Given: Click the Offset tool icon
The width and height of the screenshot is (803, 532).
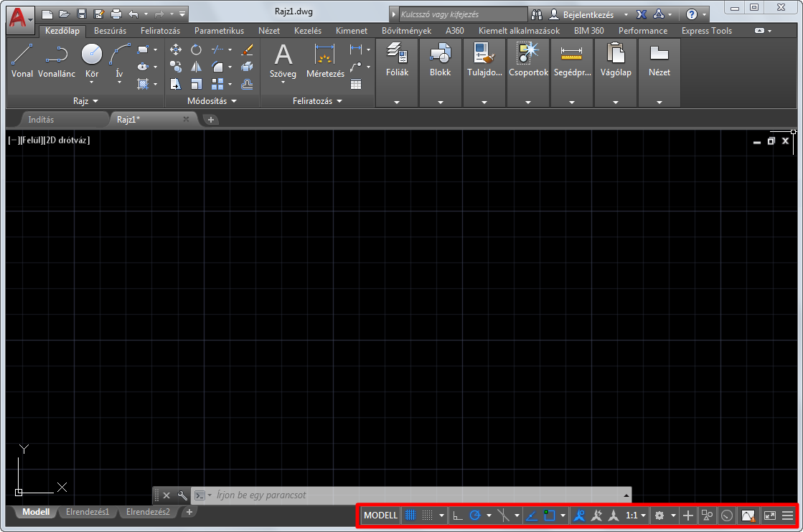Looking at the screenshot, I should pos(247,84).
